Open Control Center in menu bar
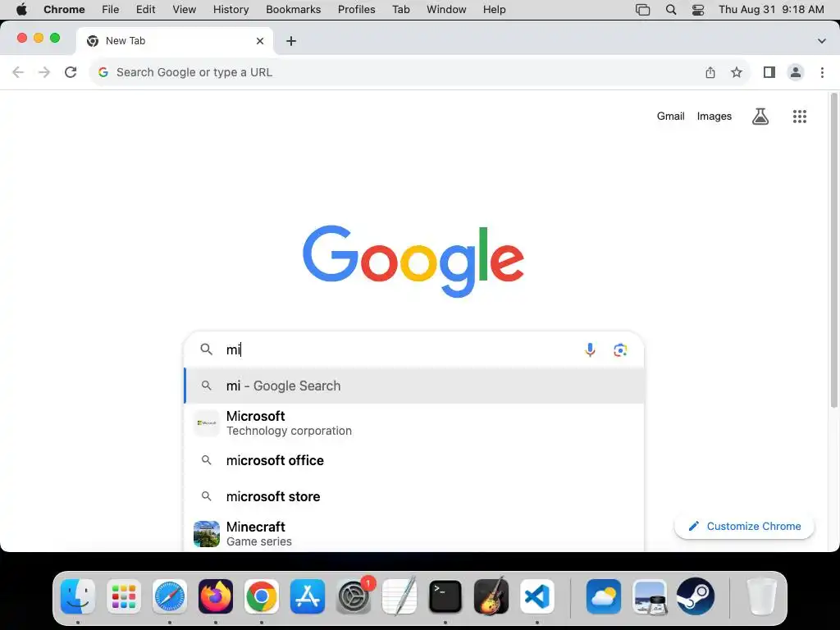The height and width of the screenshot is (630, 840). (x=698, y=10)
